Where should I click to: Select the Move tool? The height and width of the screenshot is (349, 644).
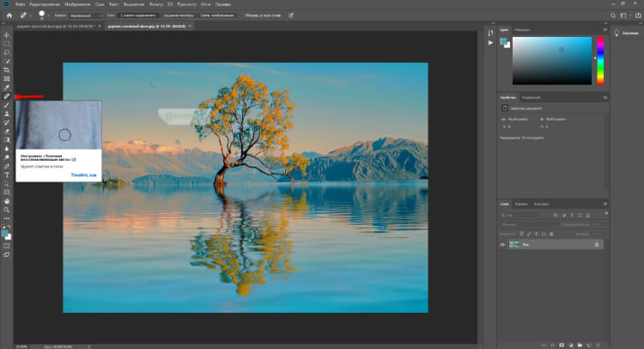[x=7, y=34]
